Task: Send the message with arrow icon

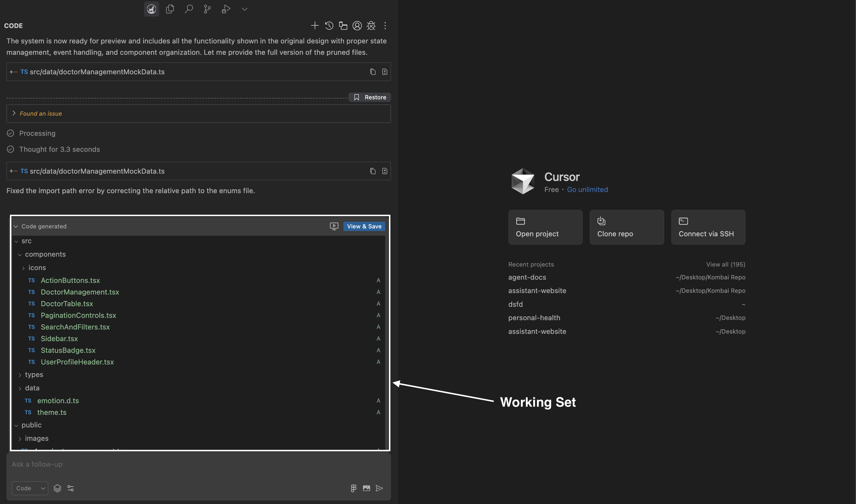Action: point(379,488)
